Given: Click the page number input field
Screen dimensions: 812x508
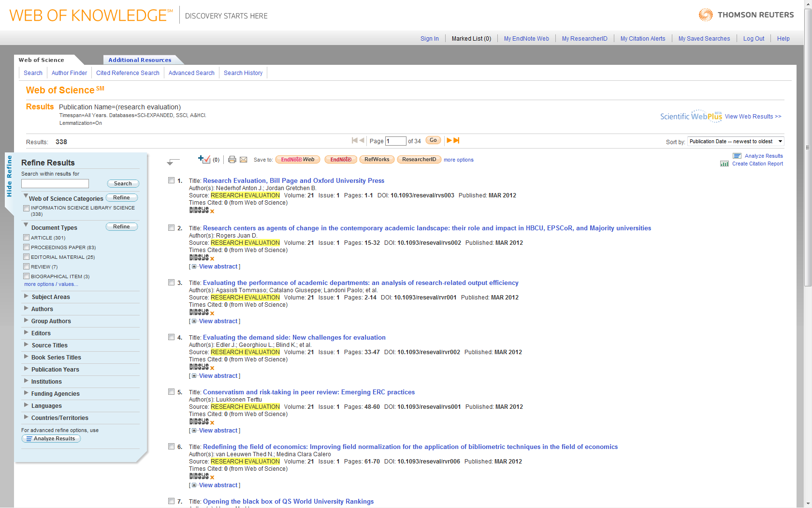Looking at the screenshot, I should pos(395,141).
